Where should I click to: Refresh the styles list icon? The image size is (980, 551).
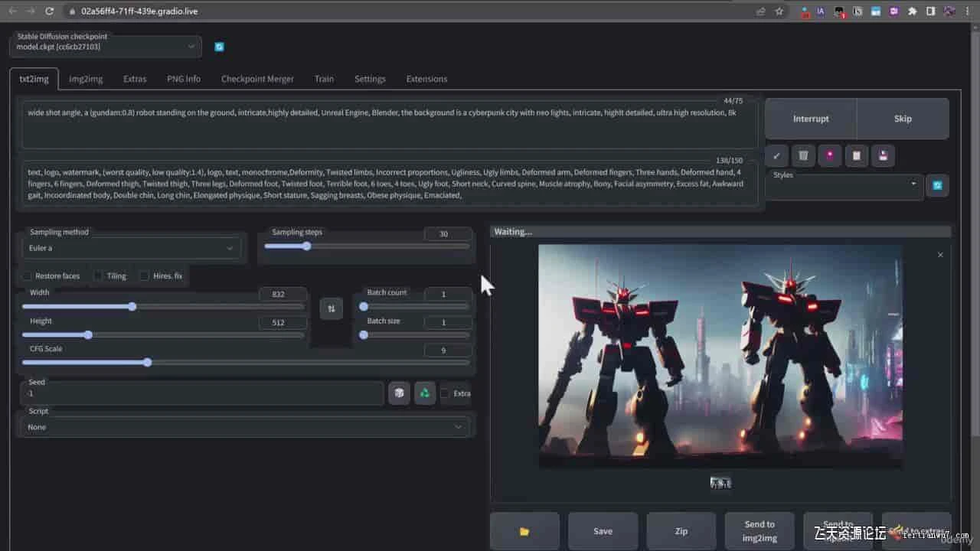pyautogui.click(x=937, y=185)
